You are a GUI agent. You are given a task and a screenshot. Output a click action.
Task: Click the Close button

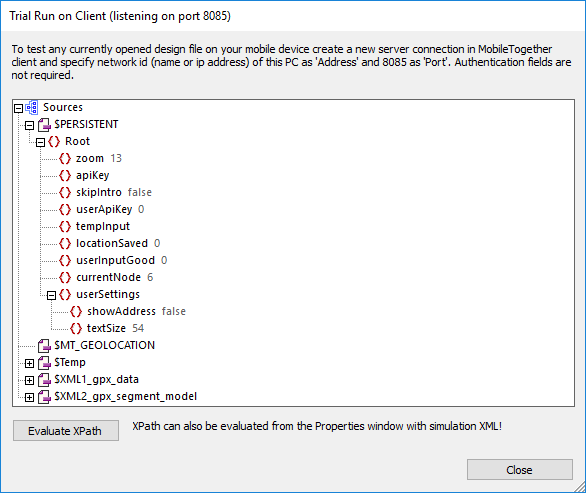pos(519,469)
